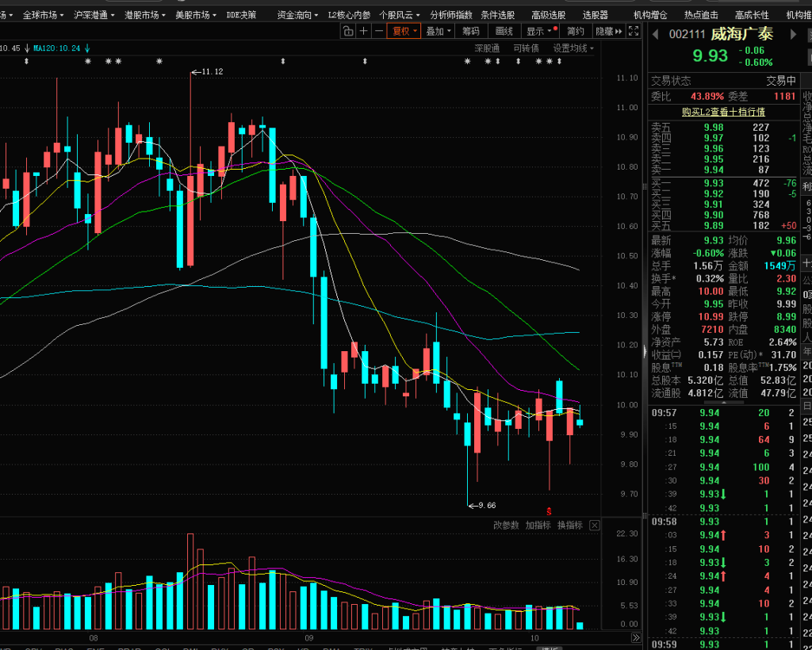Enter fullscreen chart mode via expand icon
This screenshot has width=812, height=650.
pos(633,31)
